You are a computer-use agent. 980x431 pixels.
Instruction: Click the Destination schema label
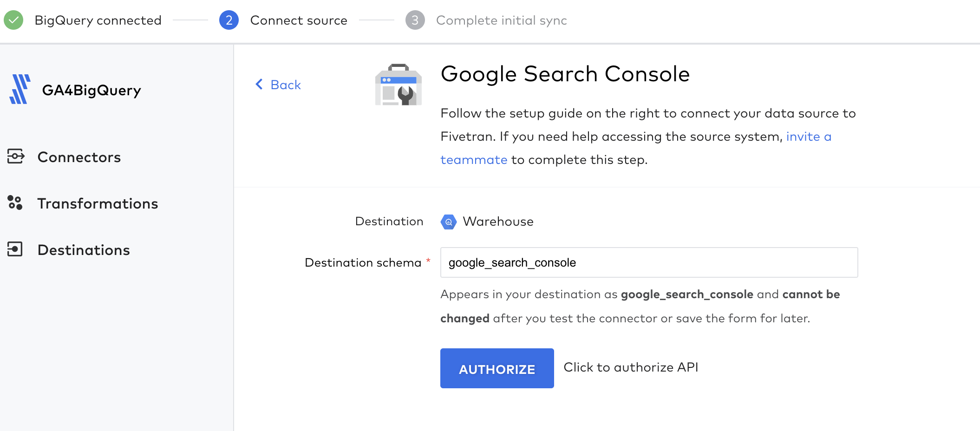(363, 263)
